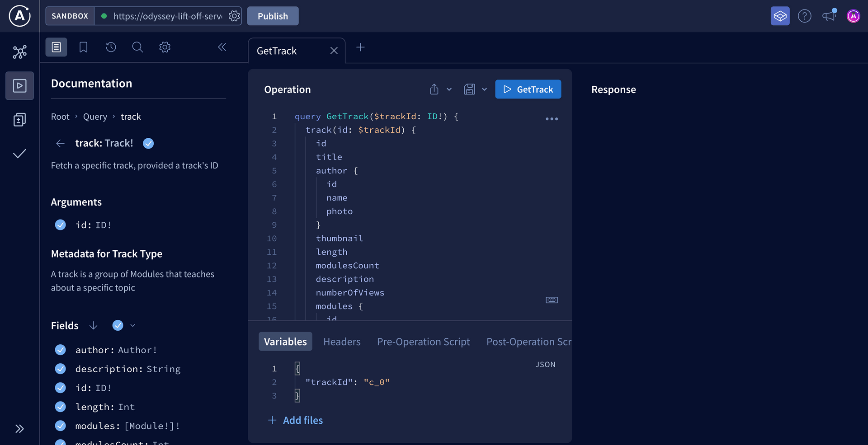Toggle the description field checkmark

[60, 369]
